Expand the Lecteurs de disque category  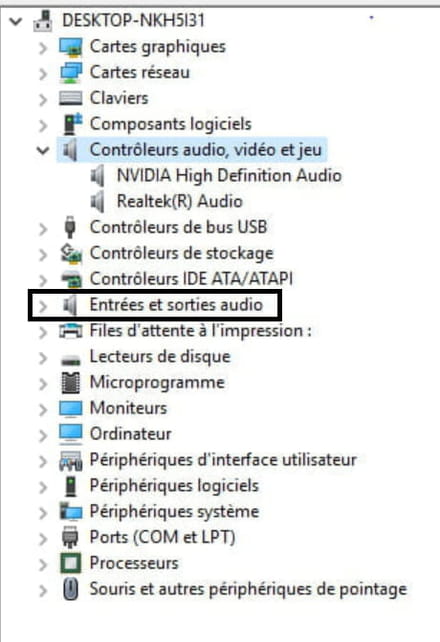coord(43,358)
